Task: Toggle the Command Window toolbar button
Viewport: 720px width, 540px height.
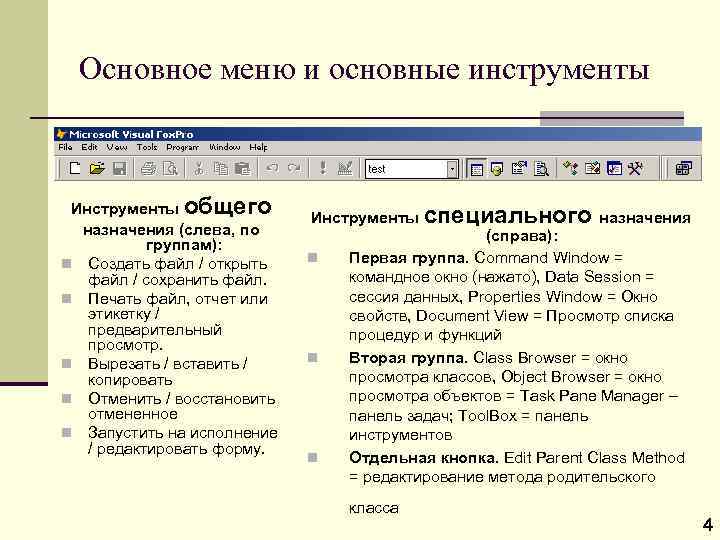Action: tap(476, 169)
